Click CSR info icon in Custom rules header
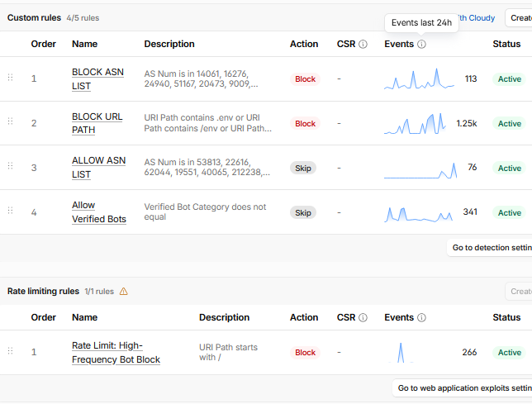The width and height of the screenshot is (532, 404). [x=363, y=44]
